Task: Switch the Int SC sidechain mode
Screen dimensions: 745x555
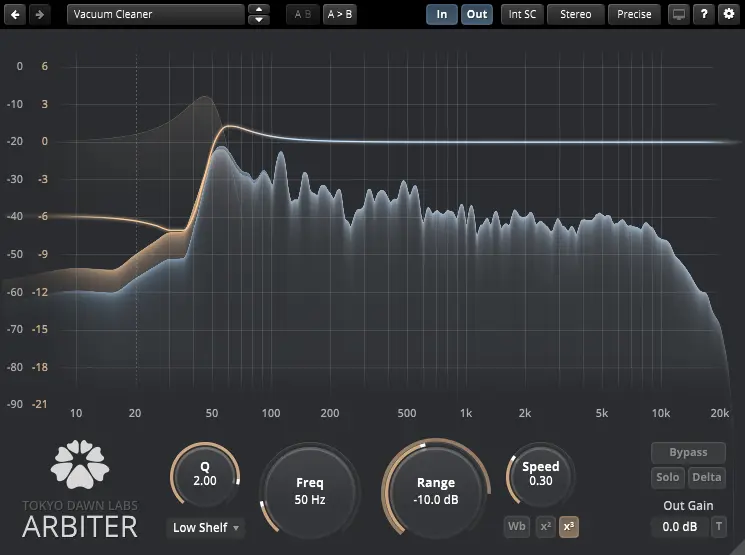Action: [x=522, y=14]
